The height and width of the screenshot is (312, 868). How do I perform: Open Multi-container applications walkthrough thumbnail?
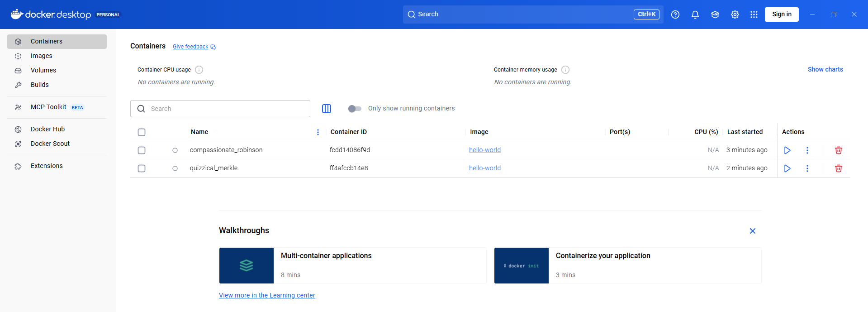(247, 265)
